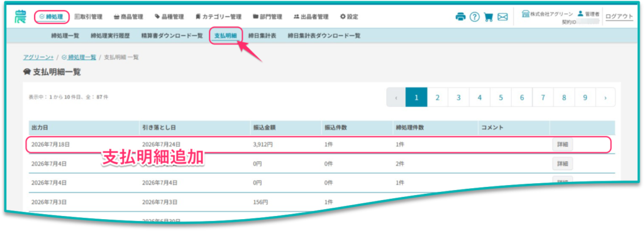Click the 2026年7月3日 output date cell
The image size is (644, 231).
49,202
